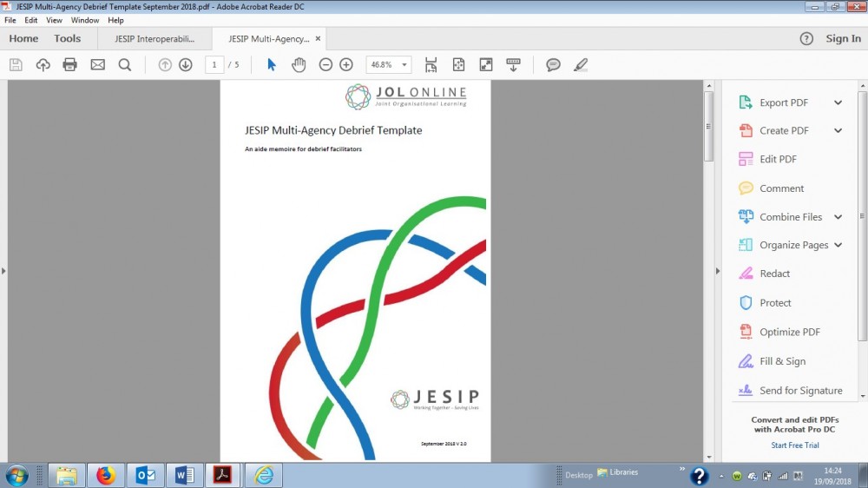The width and height of the screenshot is (868, 488).
Task: Click the Sign In button
Action: click(x=843, y=38)
